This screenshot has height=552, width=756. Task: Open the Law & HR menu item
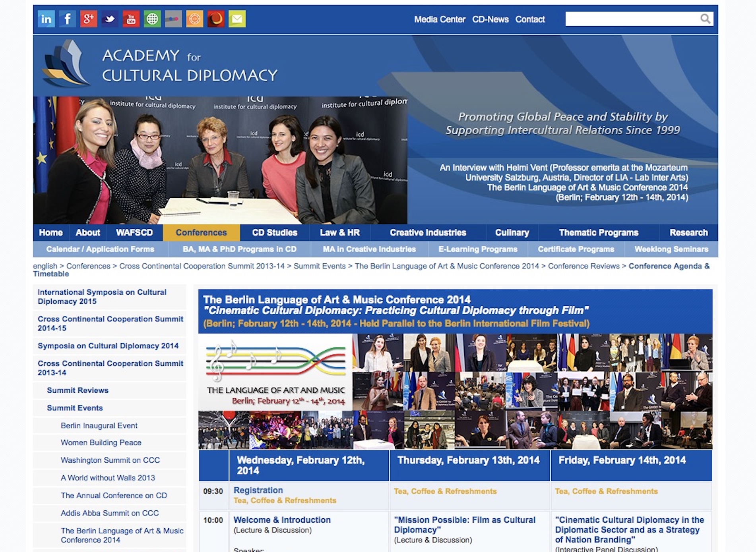[340, 233]
